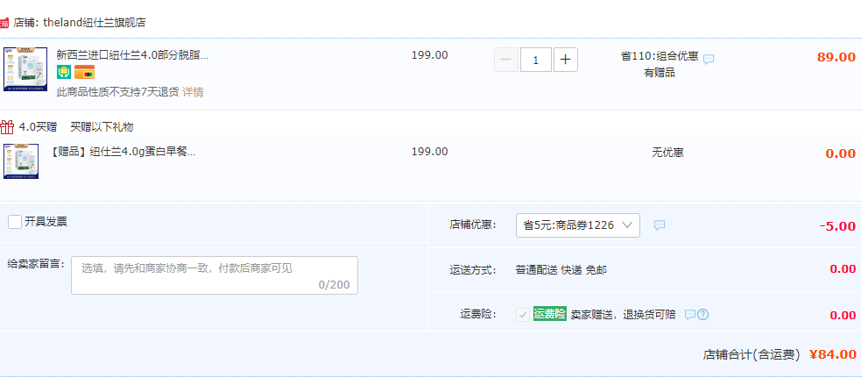Click the 给卖家留言 message text box
Screen dimensions: 868x378
pos(215,275)
